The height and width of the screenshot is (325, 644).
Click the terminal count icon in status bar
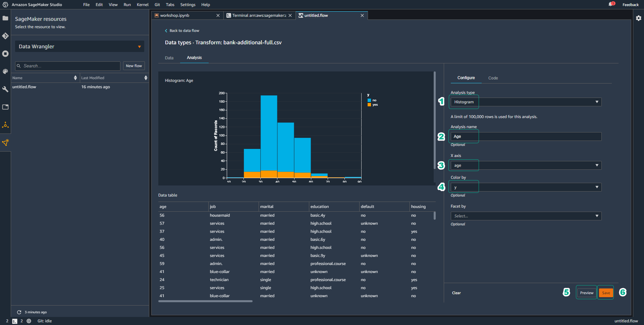point(15,321)
